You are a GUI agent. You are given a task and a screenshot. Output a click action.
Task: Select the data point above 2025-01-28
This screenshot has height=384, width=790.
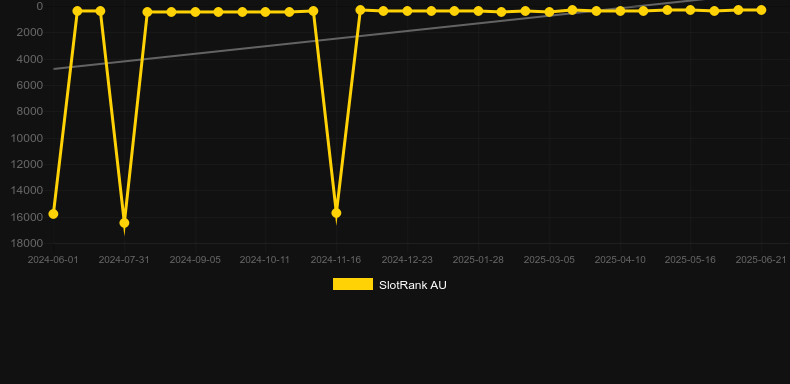478,11
